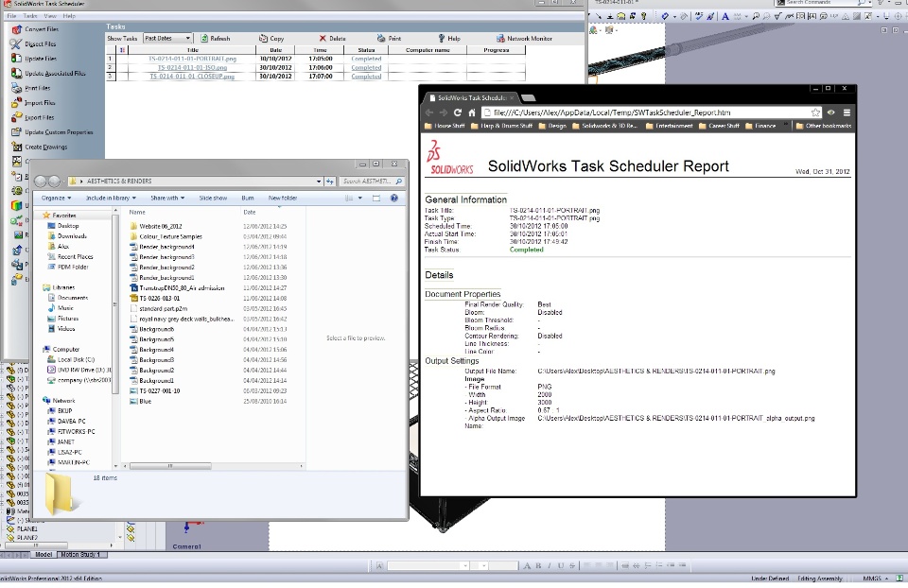908x588 pixels.
Task: Open the House Stuff bookmark folder
Action: [445, 126]
